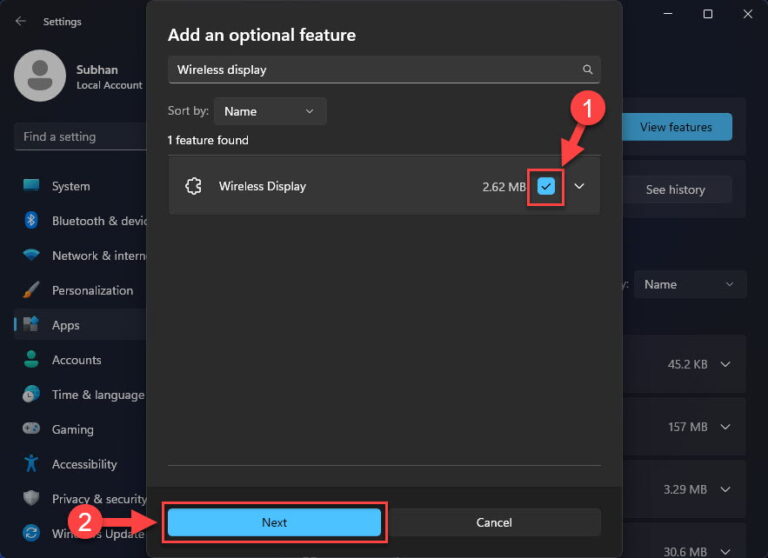Viewport: 768px width, 558px height.
Task: Click the back arrow in Settings
Action: 21,21
